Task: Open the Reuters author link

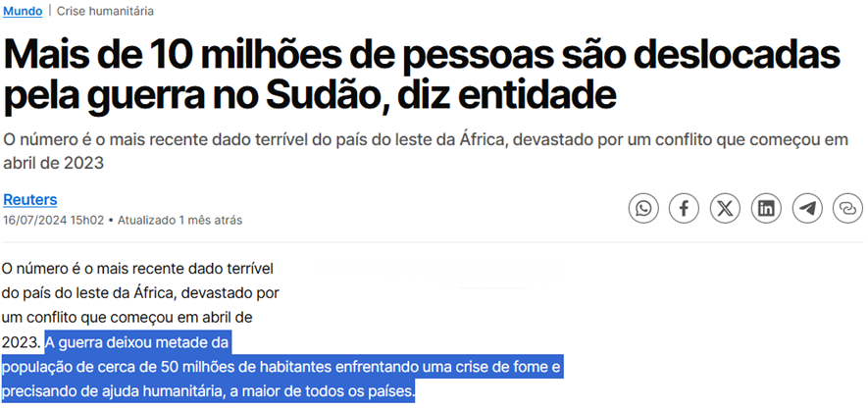Action: 29,199
